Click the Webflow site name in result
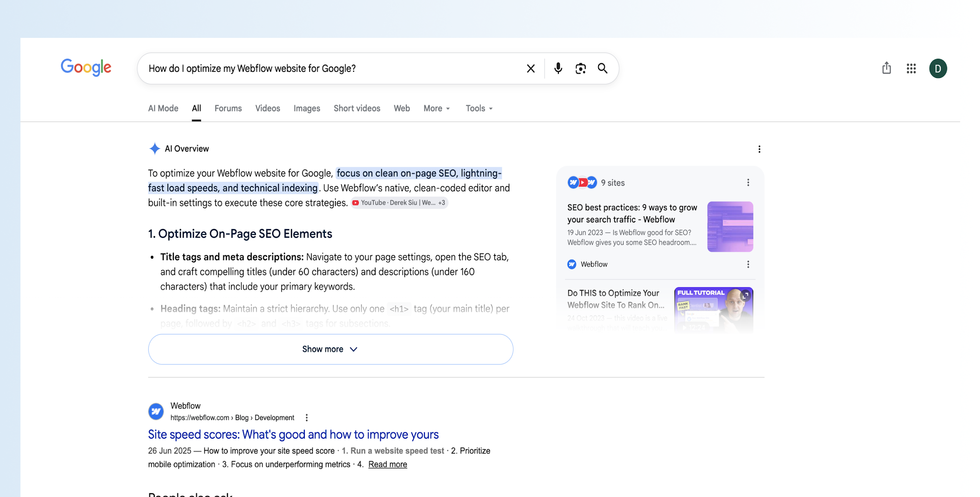980x497 pixels. pos(186,406)
